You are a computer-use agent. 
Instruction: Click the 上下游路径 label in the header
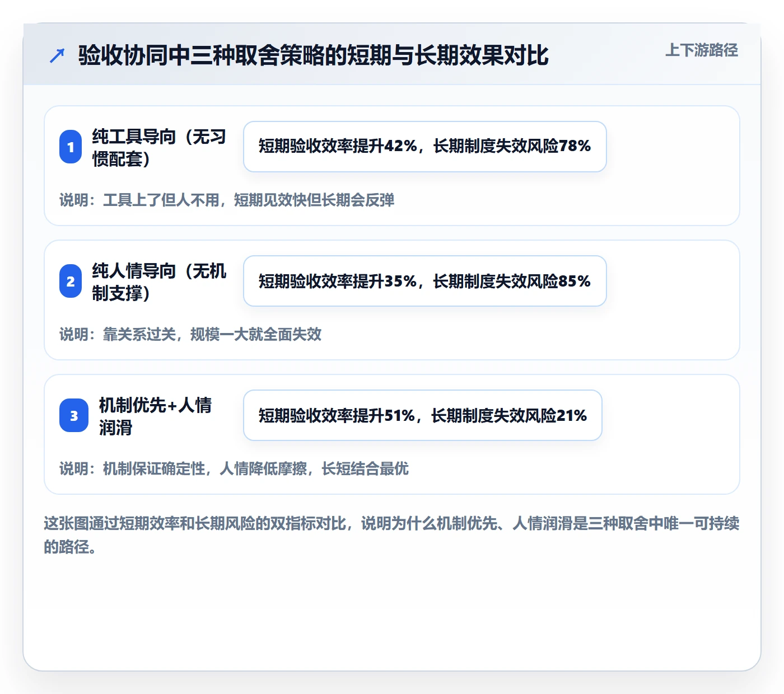(702, 50)
